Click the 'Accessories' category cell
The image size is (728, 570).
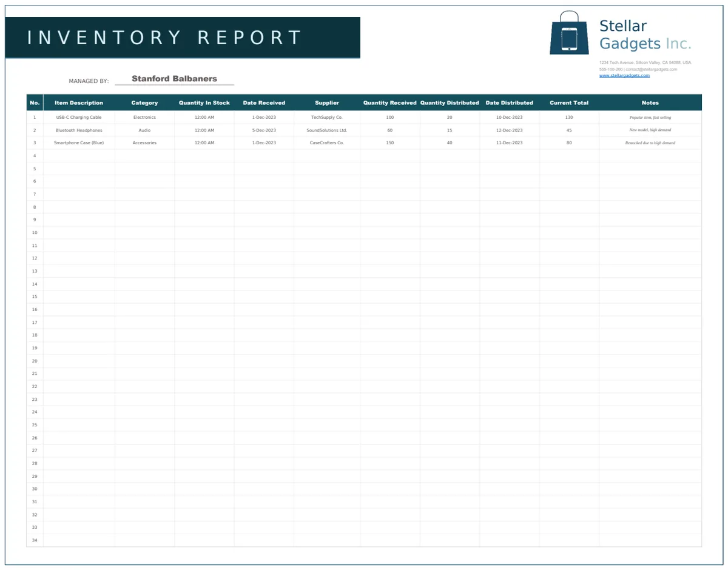(x=144, y=143)
